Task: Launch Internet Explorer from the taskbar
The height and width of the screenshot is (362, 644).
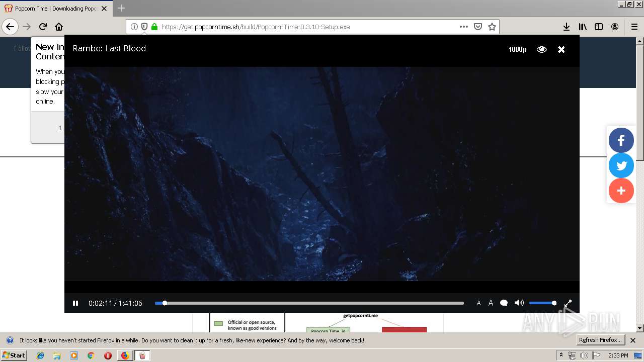Action: (40, 355)
